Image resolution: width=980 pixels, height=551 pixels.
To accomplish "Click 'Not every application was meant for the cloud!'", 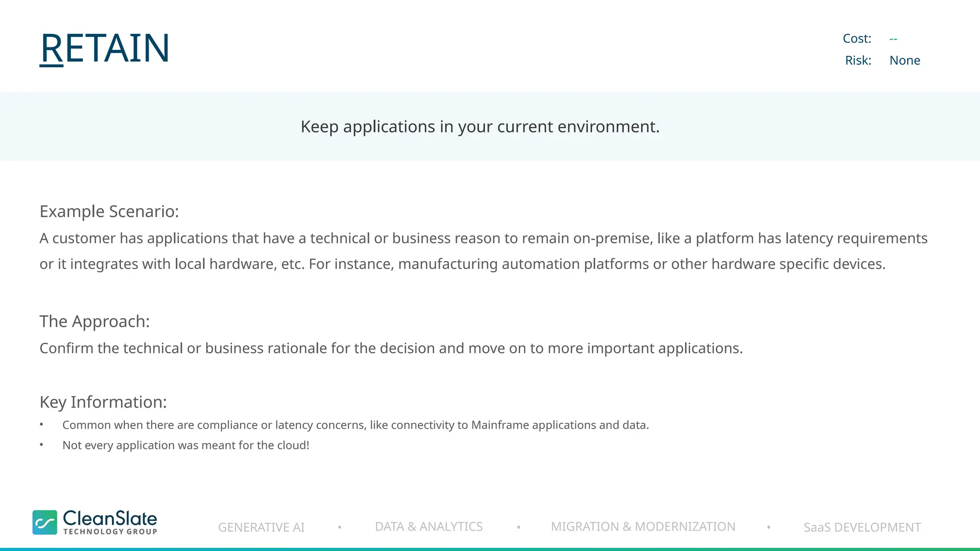I will (x=186, y=445).
